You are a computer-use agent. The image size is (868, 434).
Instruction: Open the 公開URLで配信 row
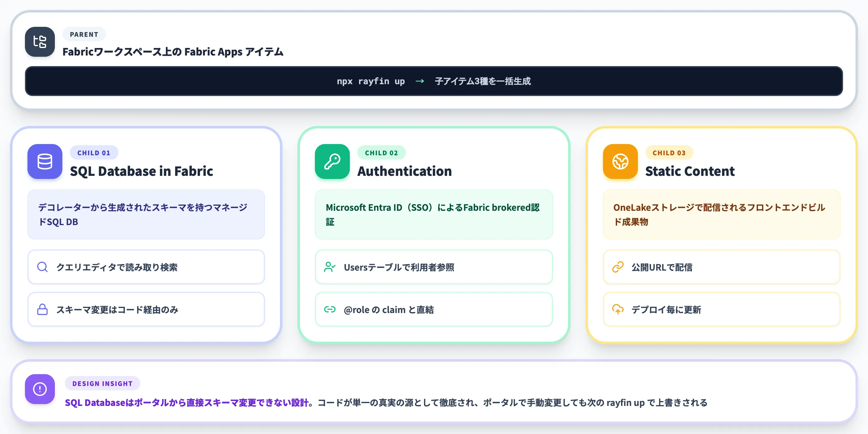(x=722, y=267)
